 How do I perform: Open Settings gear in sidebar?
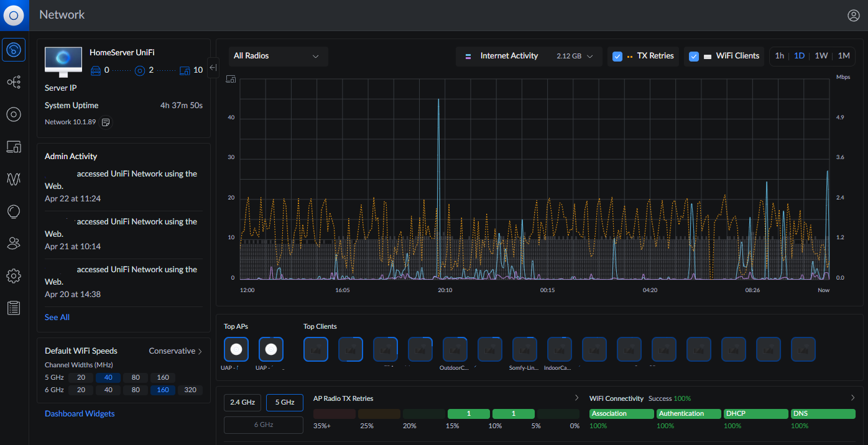14,275
